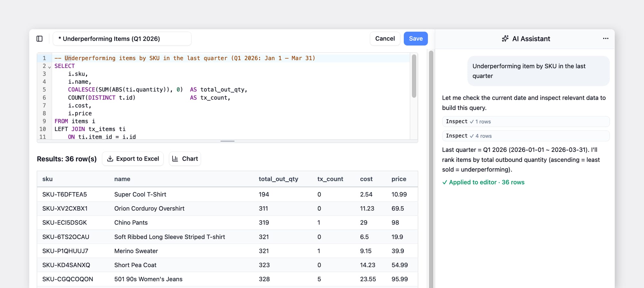The image size is (644, 288).
Task: Toggle the sidebar panel icon
Action: 40,39
